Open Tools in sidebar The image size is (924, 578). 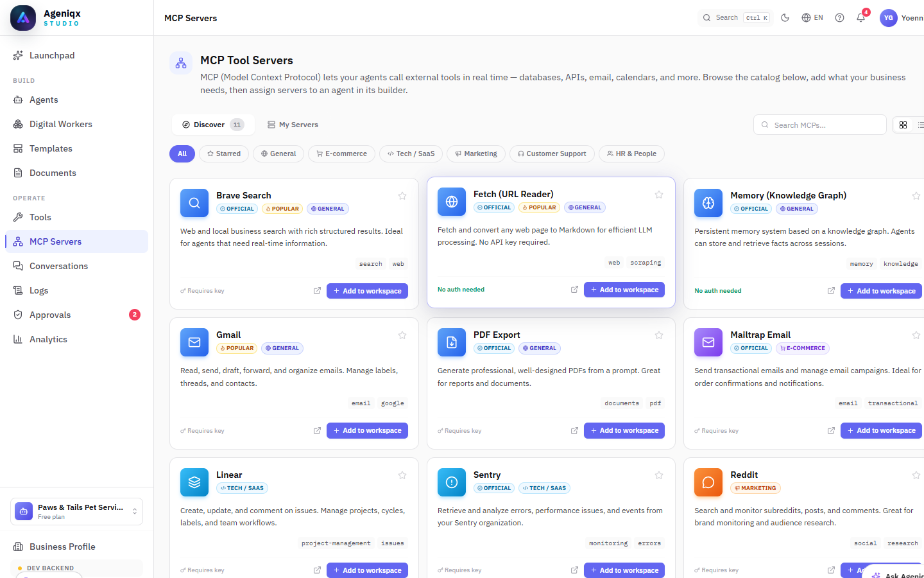pos(77,217)
